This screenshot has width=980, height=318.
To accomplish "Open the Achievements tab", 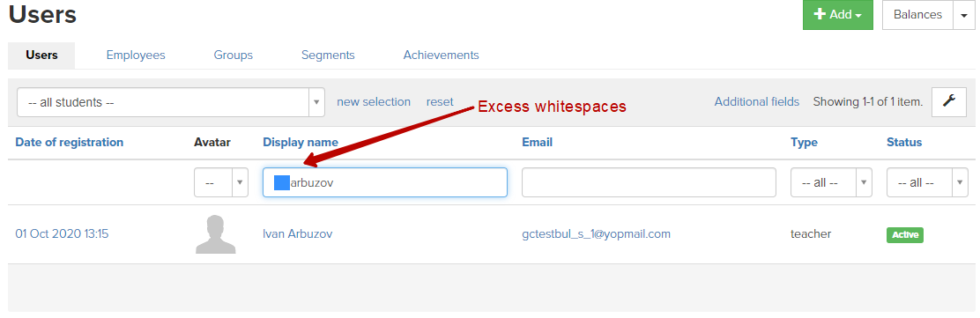I will tap(442, 55).
